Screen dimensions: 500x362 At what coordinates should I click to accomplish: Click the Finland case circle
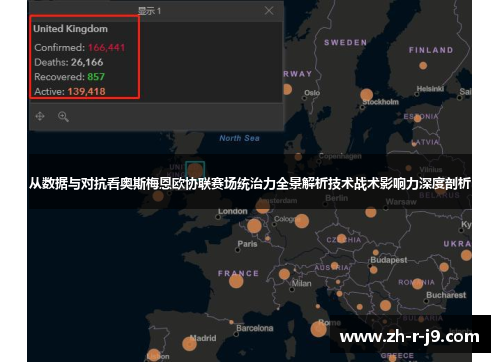(423, 65)
